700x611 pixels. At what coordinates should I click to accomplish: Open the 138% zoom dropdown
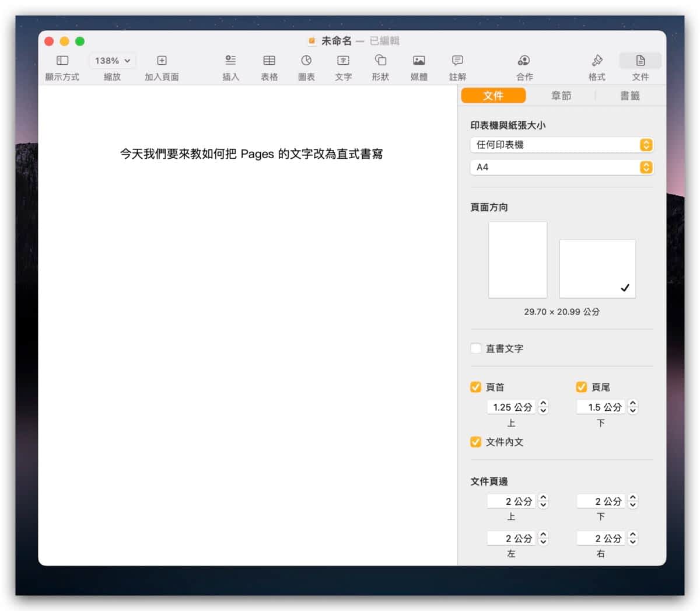[x=112, y=61]
